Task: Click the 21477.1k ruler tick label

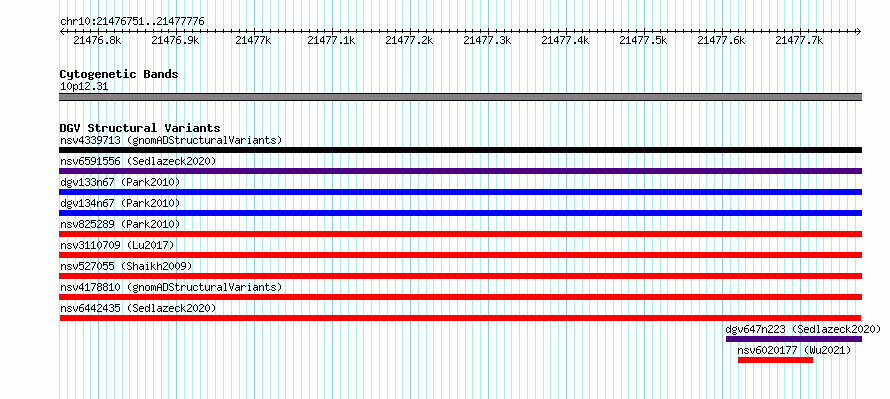Action: 331,40
